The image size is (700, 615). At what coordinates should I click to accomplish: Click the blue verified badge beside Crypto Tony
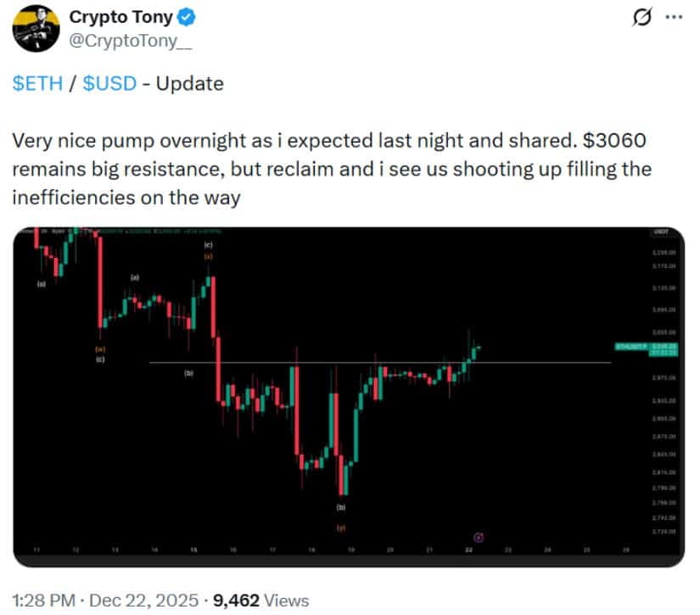183,17
